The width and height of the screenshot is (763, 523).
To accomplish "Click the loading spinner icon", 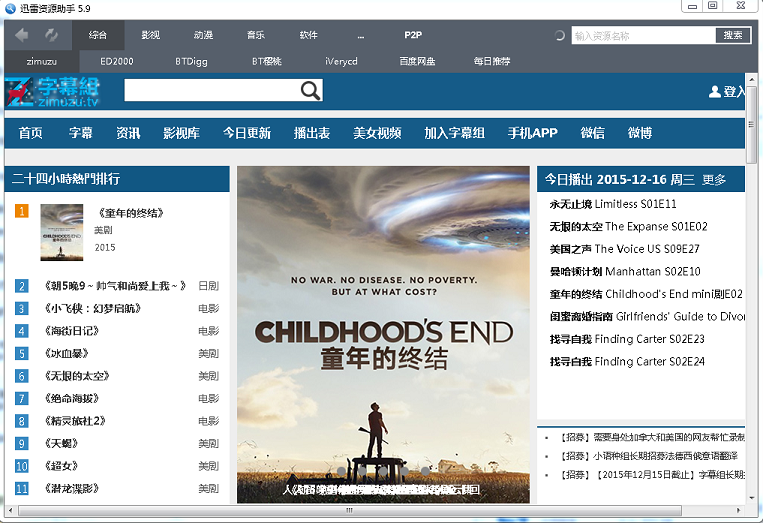I will [x=560, y=35].
